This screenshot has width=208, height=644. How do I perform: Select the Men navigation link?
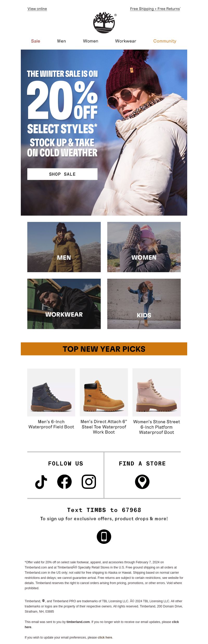(x=62, y=41)
